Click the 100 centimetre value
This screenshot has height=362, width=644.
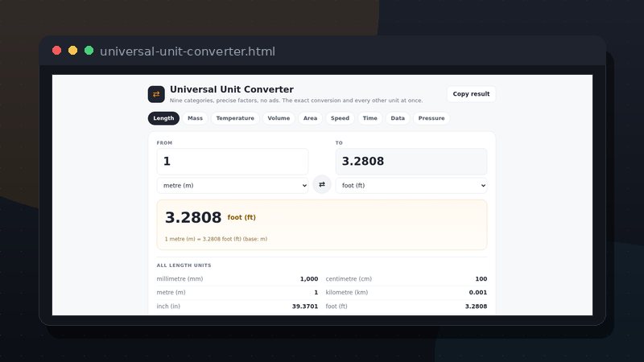[481, 278]
